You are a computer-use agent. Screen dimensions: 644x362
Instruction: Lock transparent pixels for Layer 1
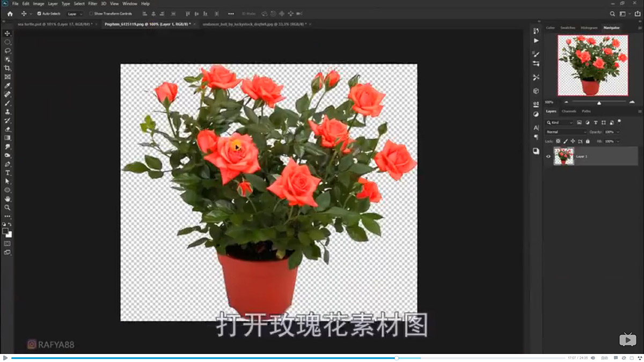tap(558, 141)
